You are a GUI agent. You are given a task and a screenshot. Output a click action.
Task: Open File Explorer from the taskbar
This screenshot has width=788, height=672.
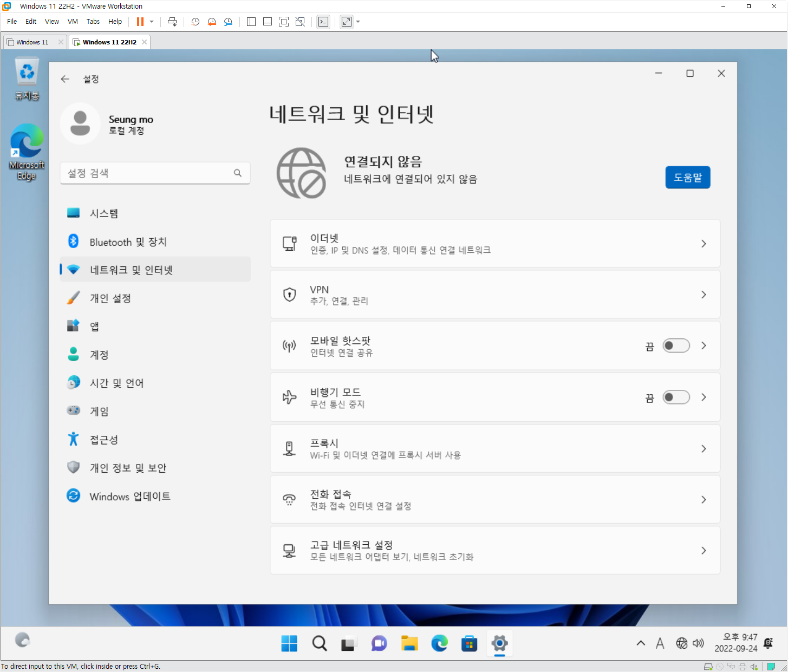[409, 643]
